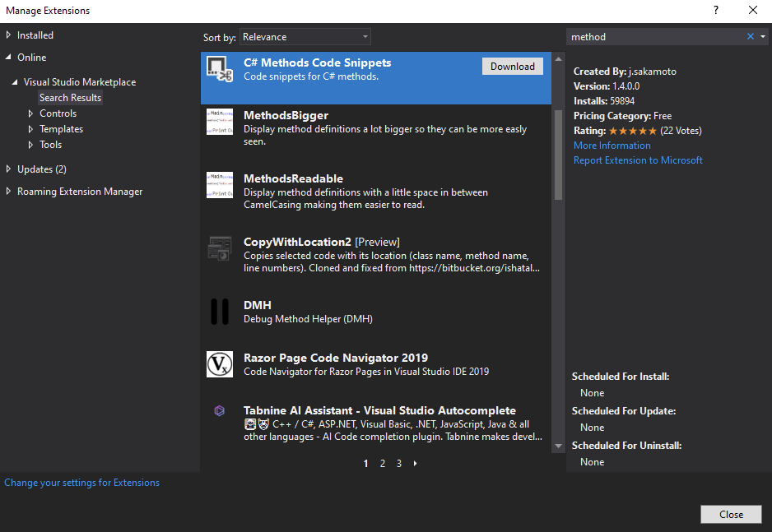Select Search Results in the tree
Viewport: 772px width, 532px height.
pos(71,98)
